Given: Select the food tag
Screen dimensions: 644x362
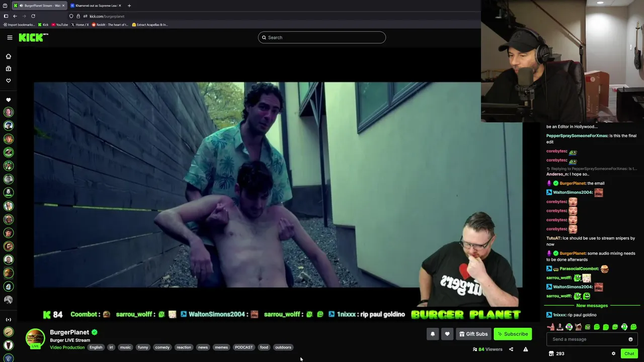Looking at the screenshot, I should (x=264, y=347).
